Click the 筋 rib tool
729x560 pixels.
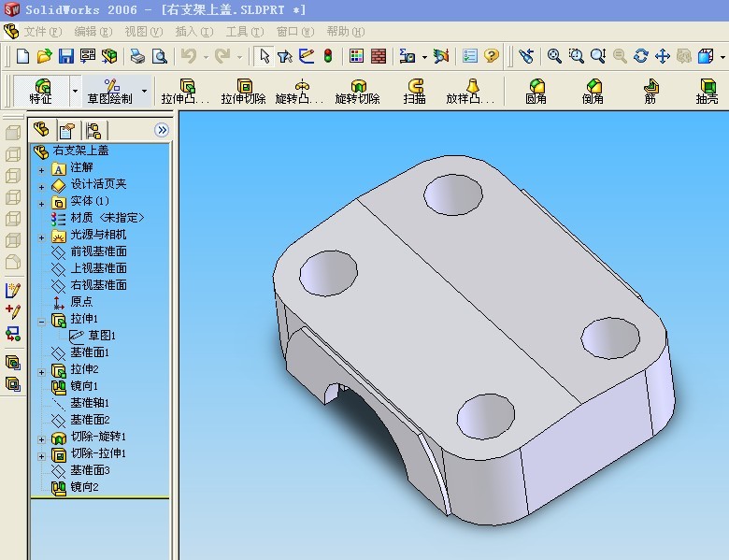(x=650, y=92)
